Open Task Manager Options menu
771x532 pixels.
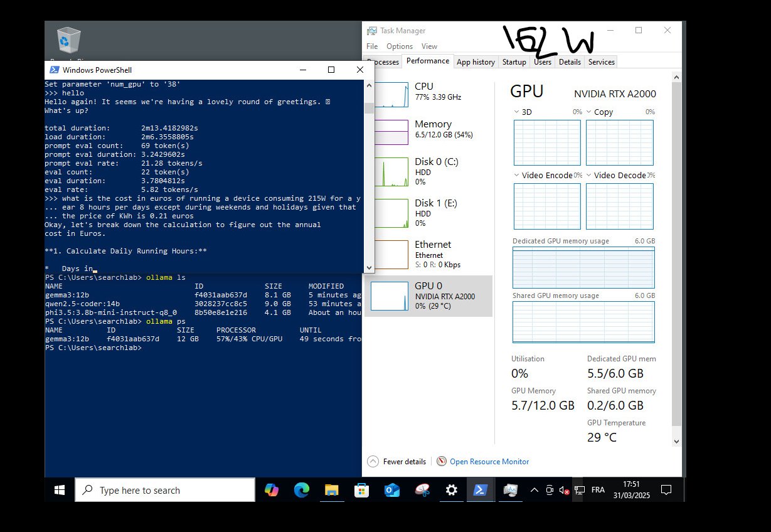[x=400, y=46]
